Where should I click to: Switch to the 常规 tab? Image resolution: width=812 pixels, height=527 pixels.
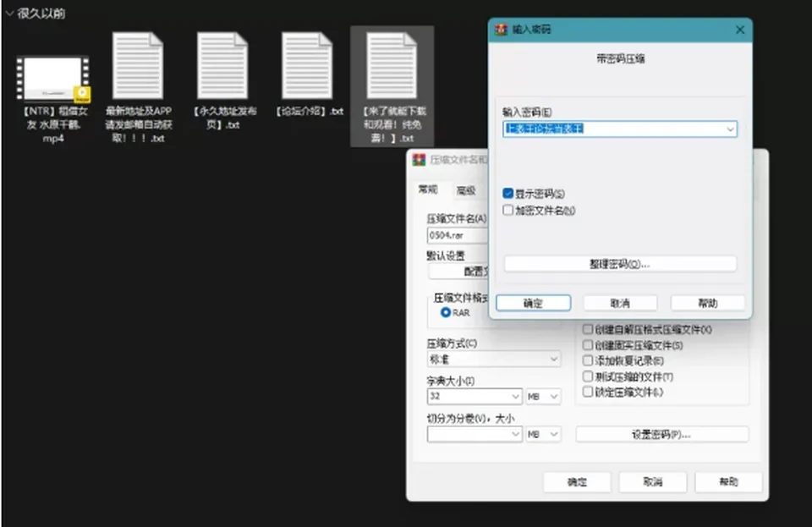[x=428, y=189]
